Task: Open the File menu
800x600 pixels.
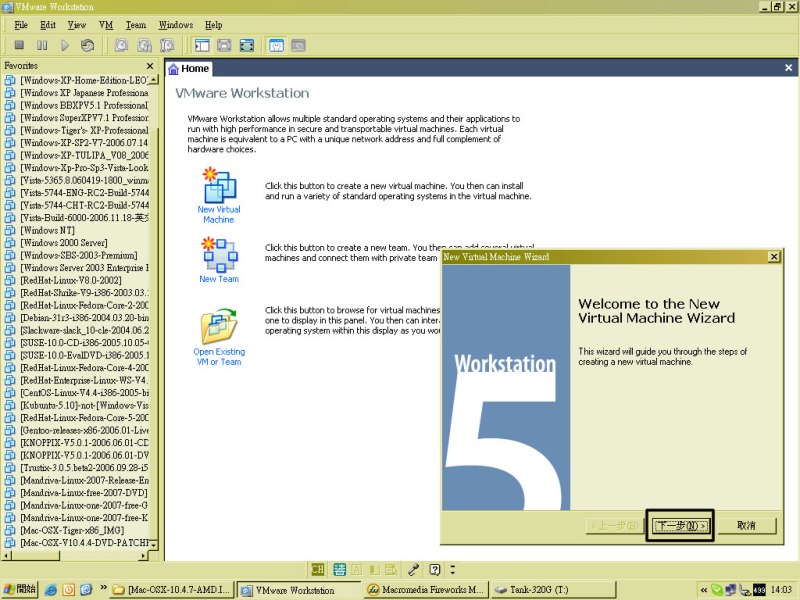Action: (x=21, y=25)
